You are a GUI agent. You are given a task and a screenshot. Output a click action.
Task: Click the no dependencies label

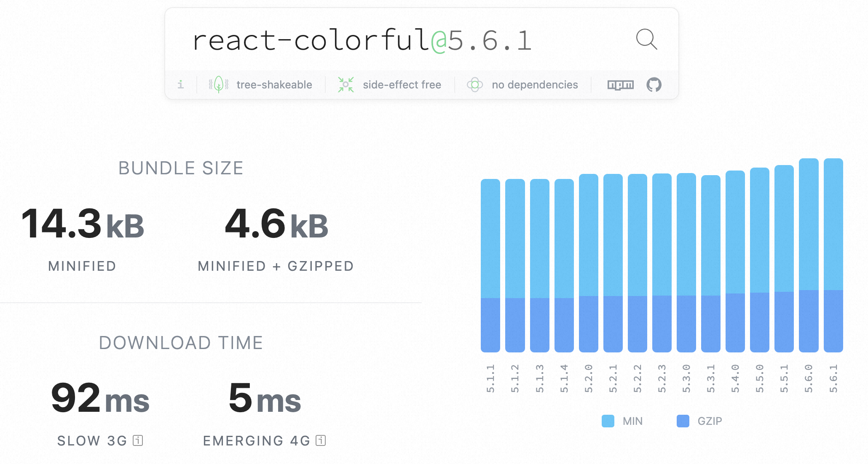[x=535, y=85]
